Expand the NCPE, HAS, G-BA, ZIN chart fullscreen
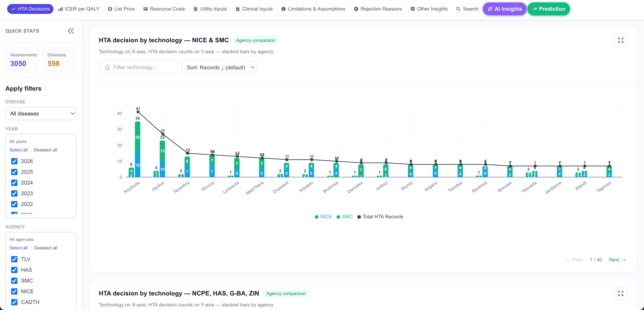Viewport: 644px width, 310px height. pos(621,293)
